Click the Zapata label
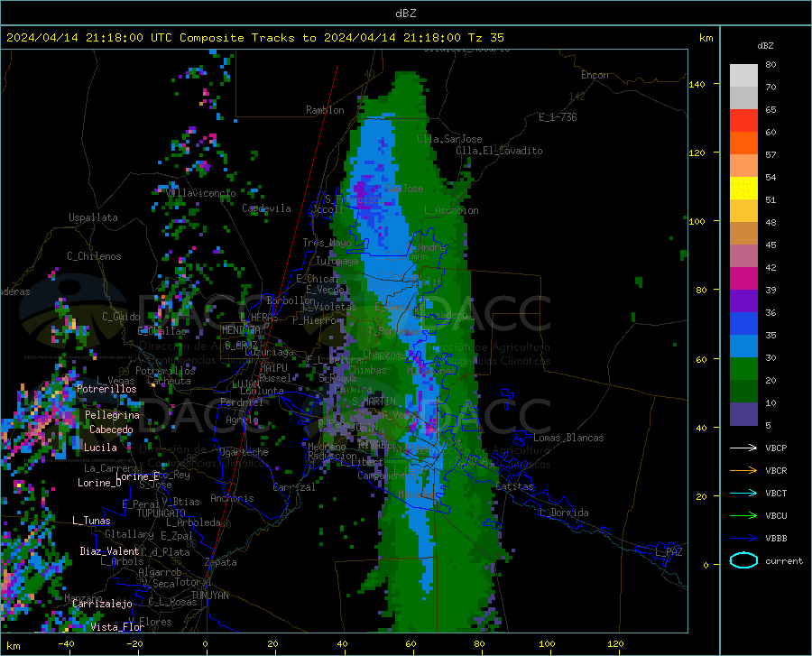Viewport: 812px width, 656px height. point(221,562)
